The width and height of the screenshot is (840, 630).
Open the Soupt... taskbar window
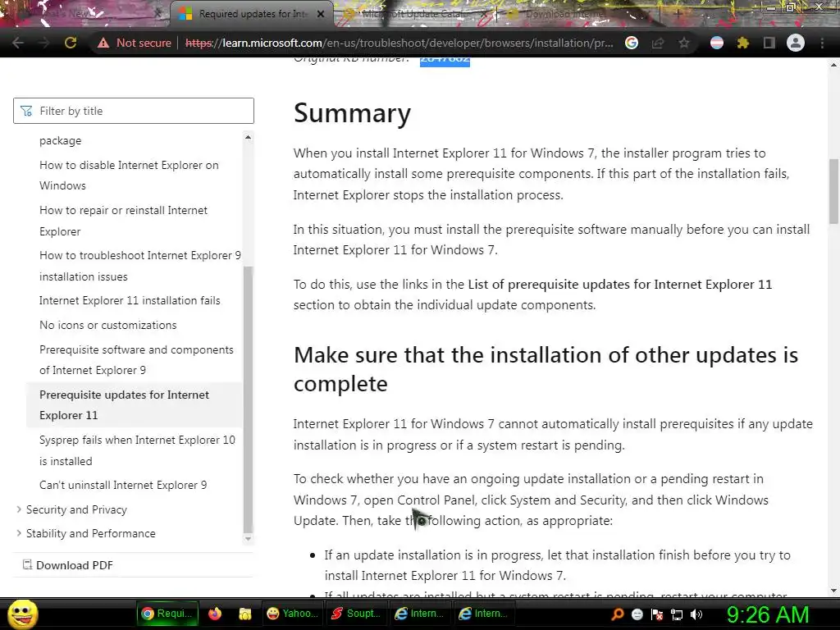point(356,614)
